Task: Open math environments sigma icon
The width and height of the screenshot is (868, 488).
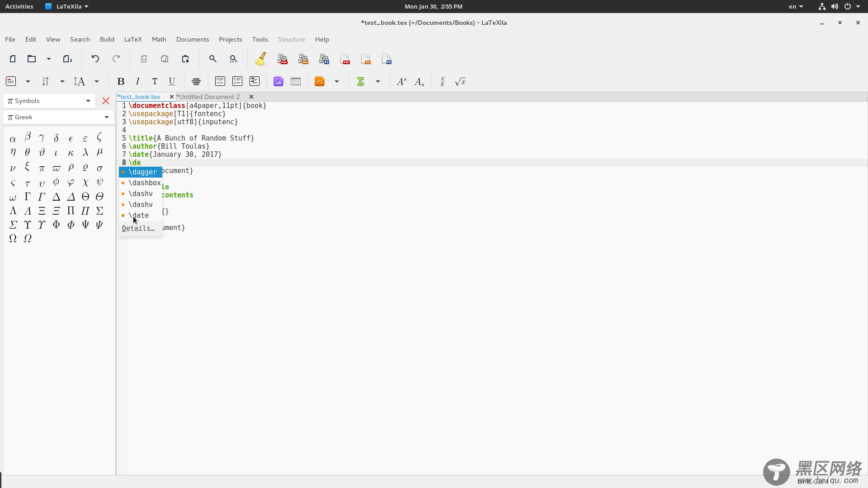Action: click(x=361, y=81)
